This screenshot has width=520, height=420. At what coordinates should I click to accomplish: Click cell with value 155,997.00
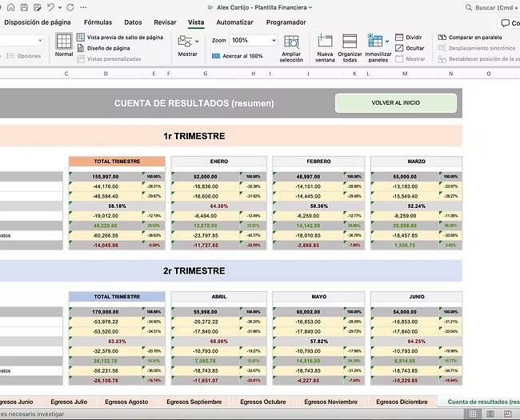pos(106,177)
